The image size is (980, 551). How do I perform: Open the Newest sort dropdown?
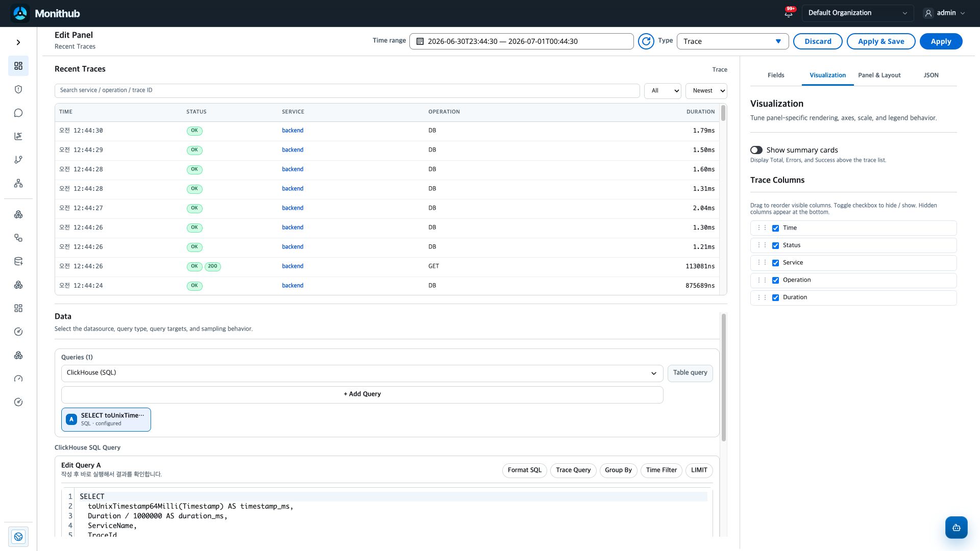coord(706,91)
